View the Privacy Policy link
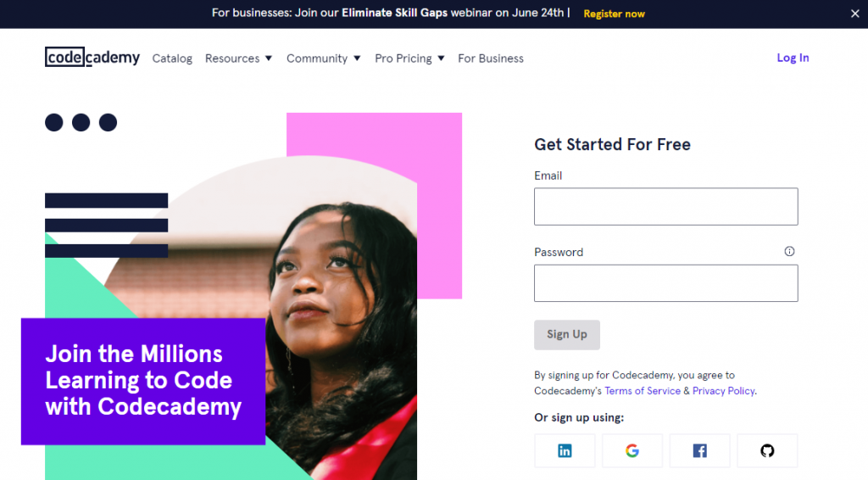The image size is (868, 480). pos(723,391)
